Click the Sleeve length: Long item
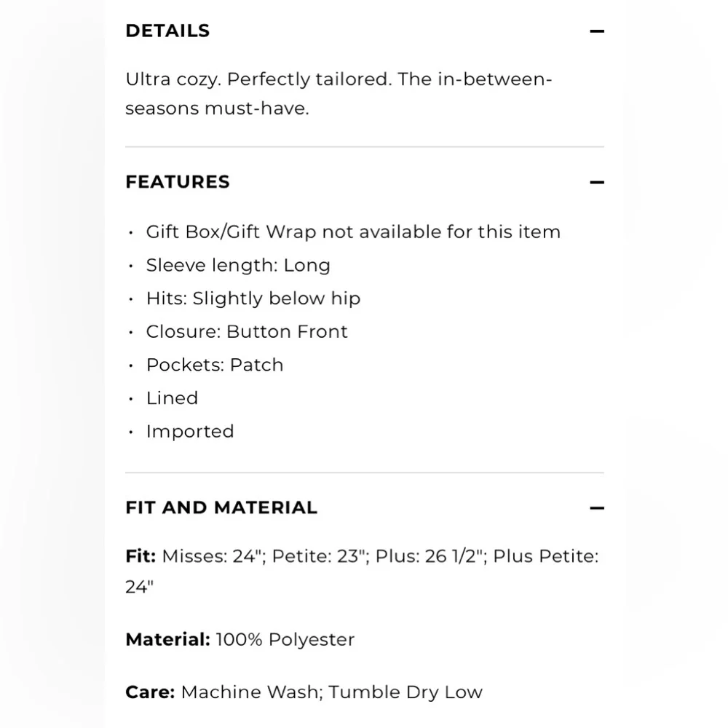Viewport: 728px width, 728px height. tap(238, 265)
